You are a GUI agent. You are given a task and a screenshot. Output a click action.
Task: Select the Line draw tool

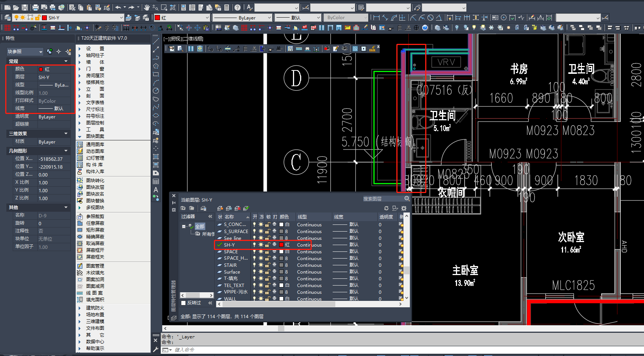156,41
